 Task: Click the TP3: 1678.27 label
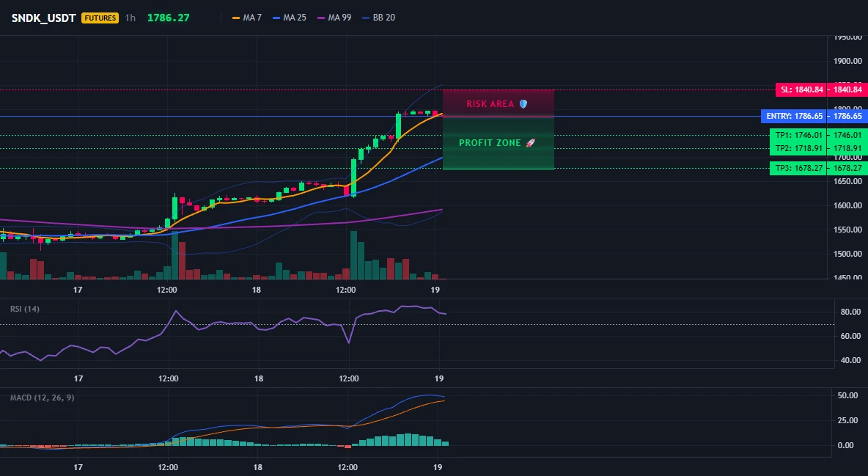click(798, 168)
